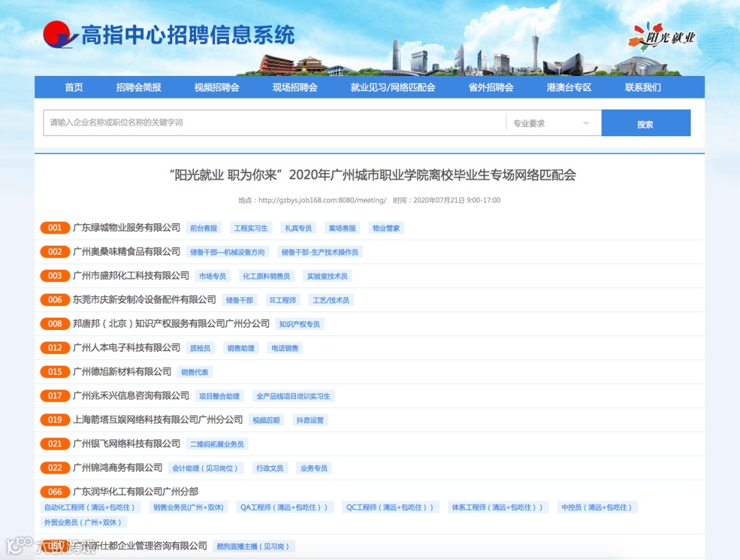Click the 2020年07月21日 9:00-17:00 meeting time text

click(x=457, y=201)
